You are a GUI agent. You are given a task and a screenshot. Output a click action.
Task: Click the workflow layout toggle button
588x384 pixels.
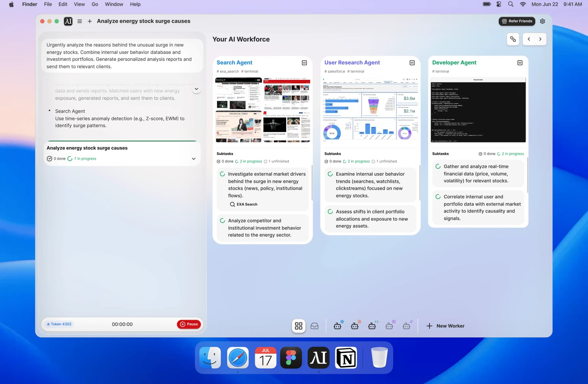pos(513,39)
